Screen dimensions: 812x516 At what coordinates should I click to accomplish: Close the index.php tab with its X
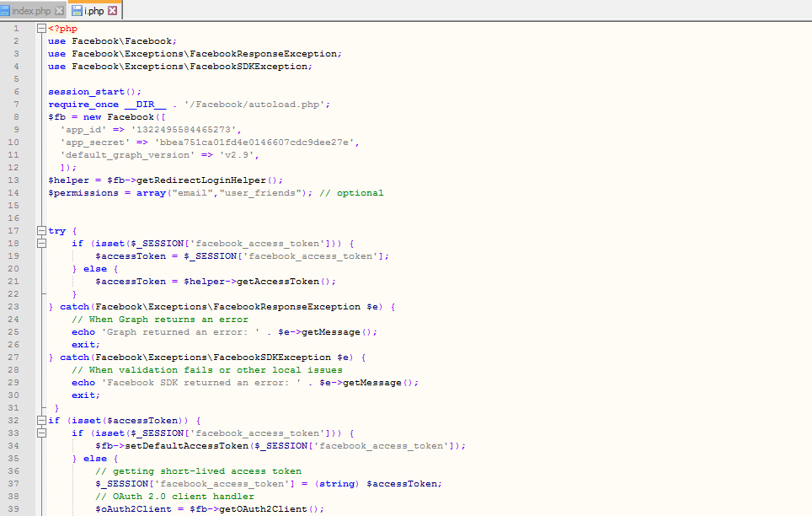pos(59,10)
